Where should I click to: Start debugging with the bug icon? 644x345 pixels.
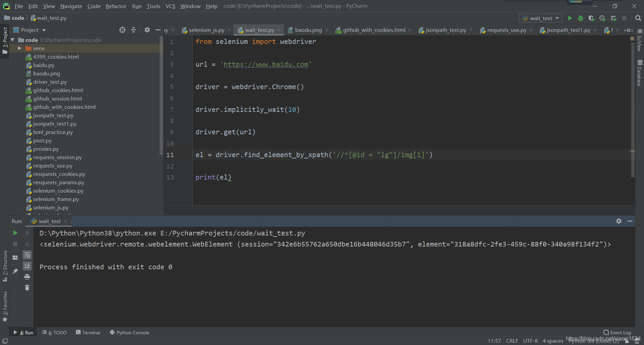pyautogui.click(x=581, y=18)
